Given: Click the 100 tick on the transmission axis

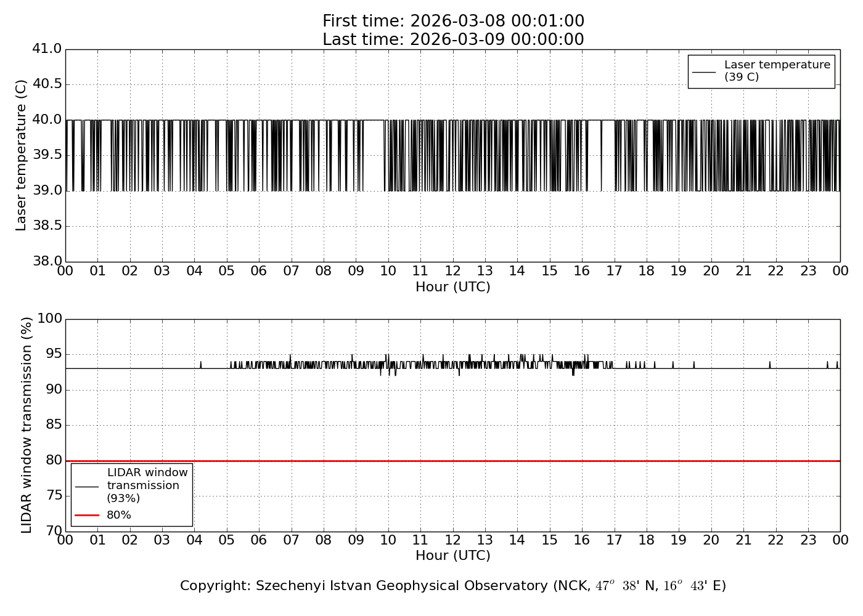Looking at the screenshot, I should click(x=50, y=318).
